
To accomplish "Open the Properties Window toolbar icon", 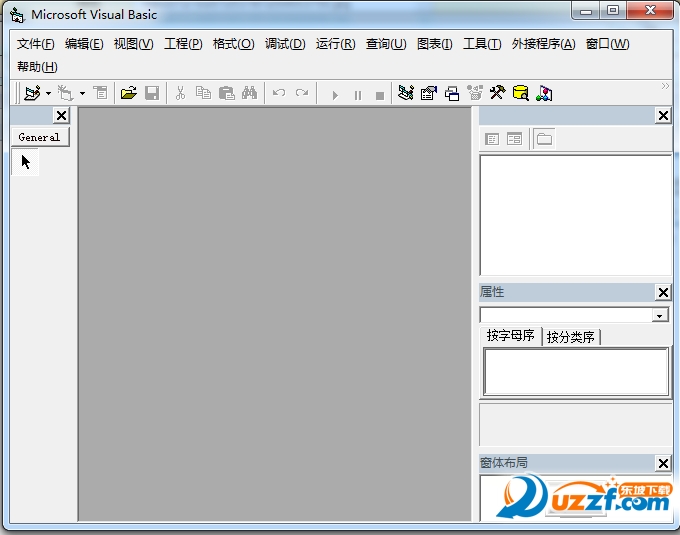I will [428, 93].
